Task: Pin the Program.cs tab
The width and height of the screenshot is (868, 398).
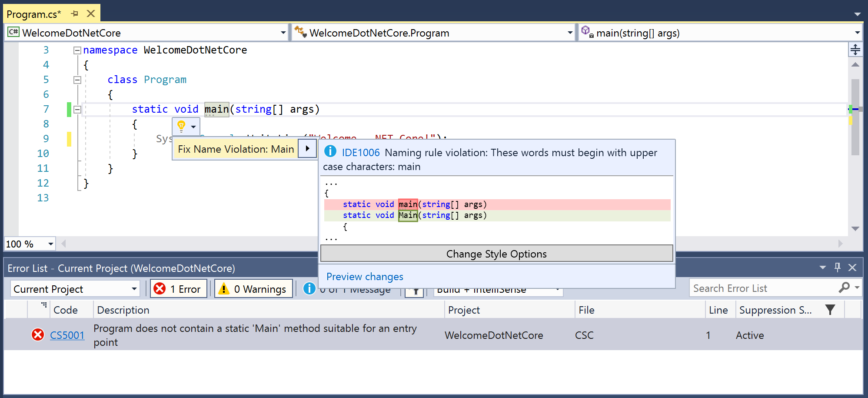Action: click(x=75, y=13)
